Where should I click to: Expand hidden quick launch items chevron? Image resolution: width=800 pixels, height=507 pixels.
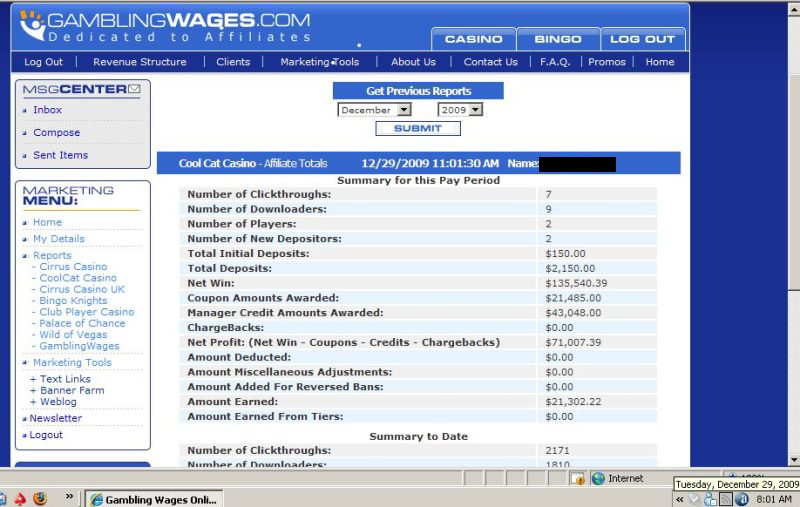click(69, 496)
